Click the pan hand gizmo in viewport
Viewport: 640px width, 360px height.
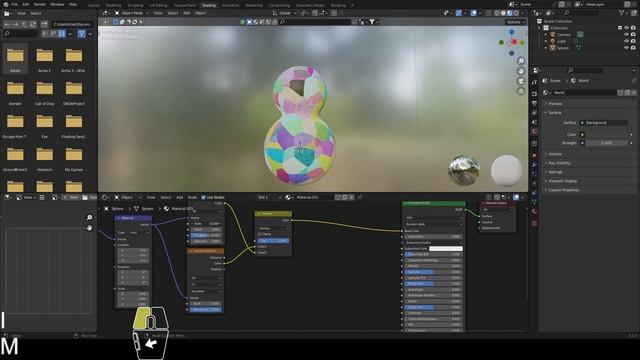pos(521,71)
